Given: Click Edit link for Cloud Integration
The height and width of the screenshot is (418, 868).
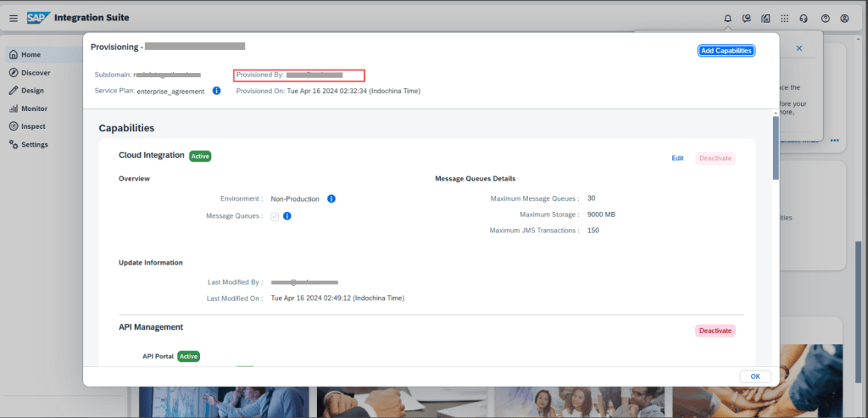Looking at the screenshot, I should tap(677, 158).
